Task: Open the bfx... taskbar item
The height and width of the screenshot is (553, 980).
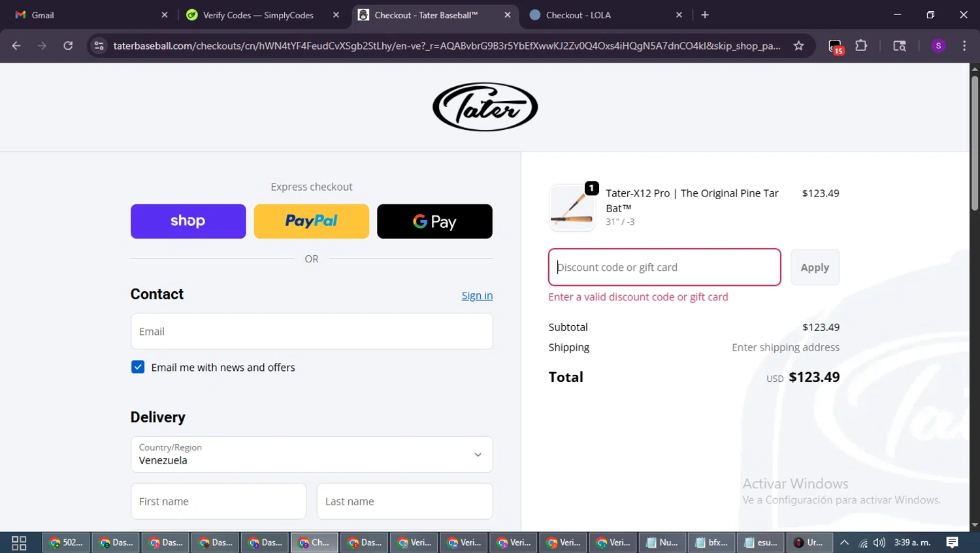Action: [x=712, y=543]
